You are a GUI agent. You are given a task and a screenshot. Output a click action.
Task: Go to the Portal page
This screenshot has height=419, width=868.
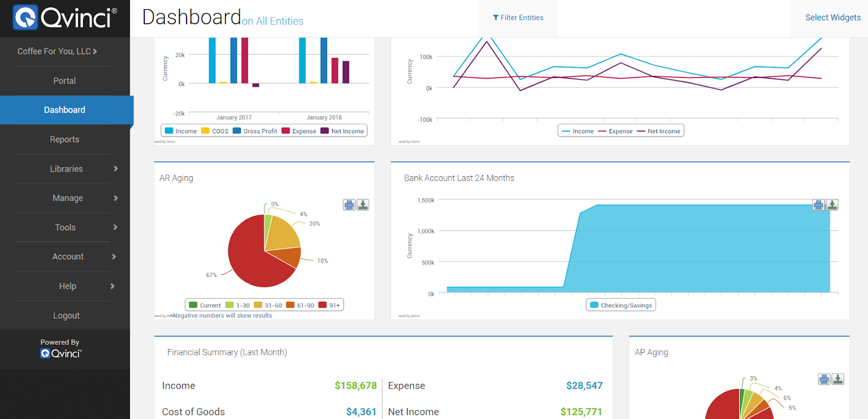(x=65, y=81)
